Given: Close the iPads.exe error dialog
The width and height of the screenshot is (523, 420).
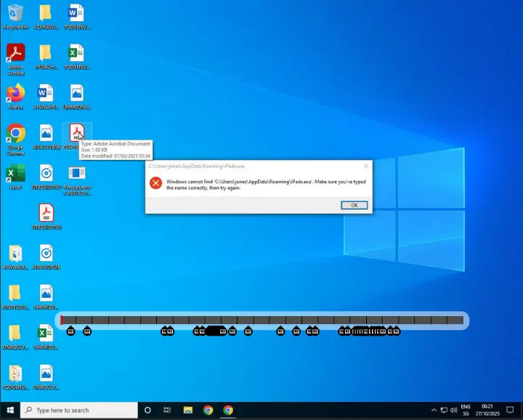Looking at the screenshot, I should (x=366, y=166).
